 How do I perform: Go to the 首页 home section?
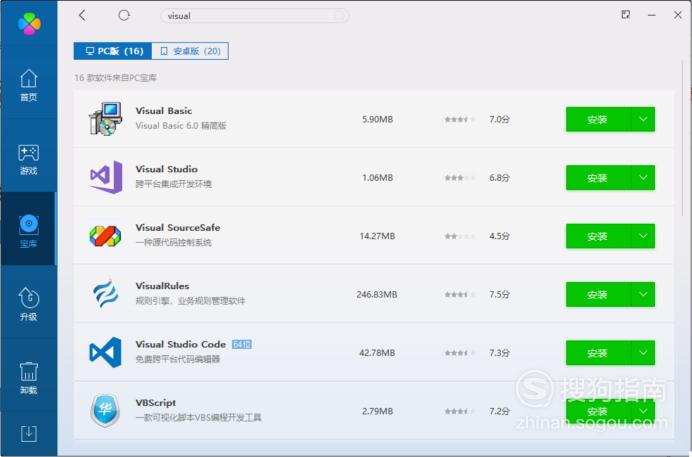[x=29, y=86]
